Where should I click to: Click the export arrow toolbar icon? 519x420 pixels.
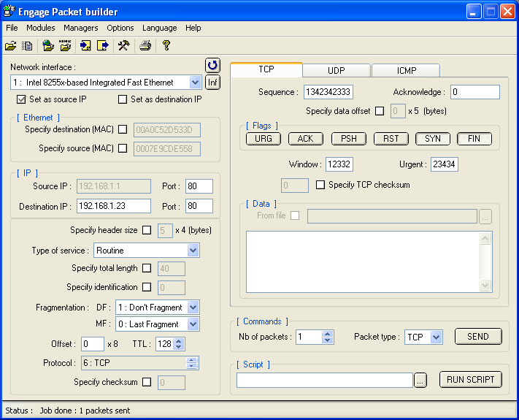pos(103,45)
